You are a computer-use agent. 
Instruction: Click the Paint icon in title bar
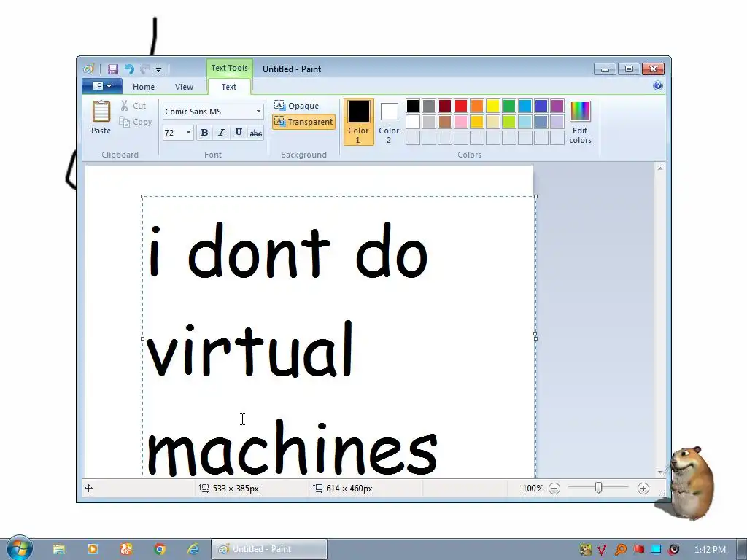(88, 69)
